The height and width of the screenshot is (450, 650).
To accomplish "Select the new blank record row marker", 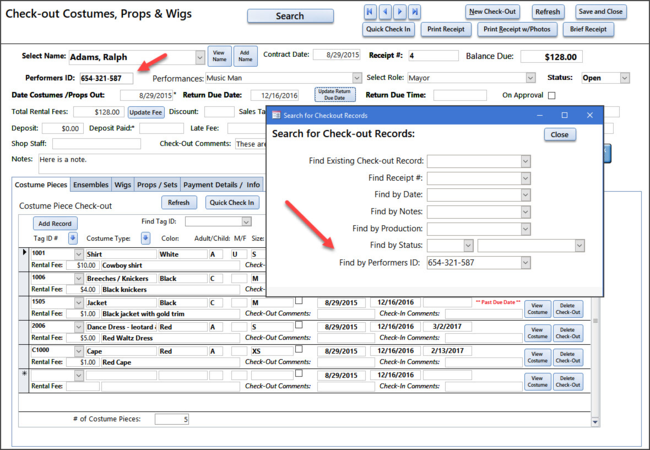I will pos(25,372).
